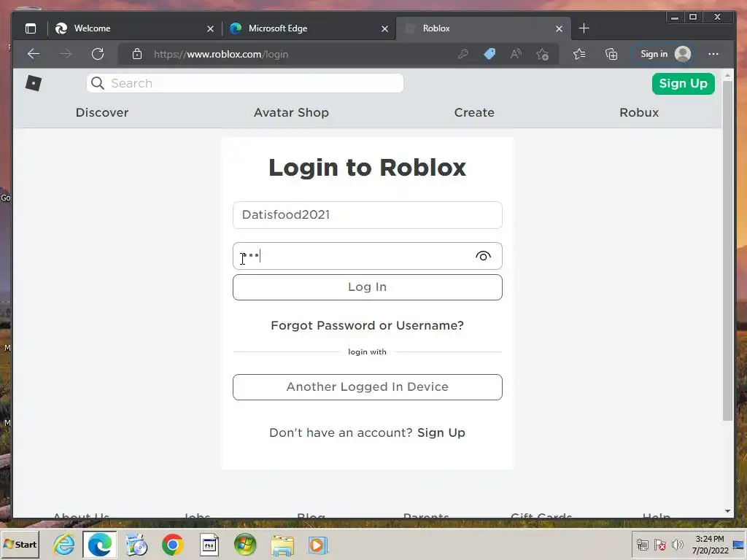Click the network tray icon
This screenshot has width=747, height=560.
click(x=642, y=545)
